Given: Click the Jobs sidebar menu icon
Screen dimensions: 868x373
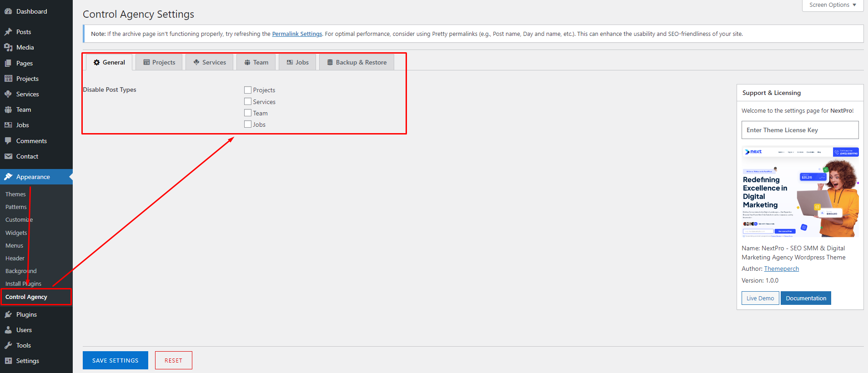Looking at the screenshot, I should point(8,125).
